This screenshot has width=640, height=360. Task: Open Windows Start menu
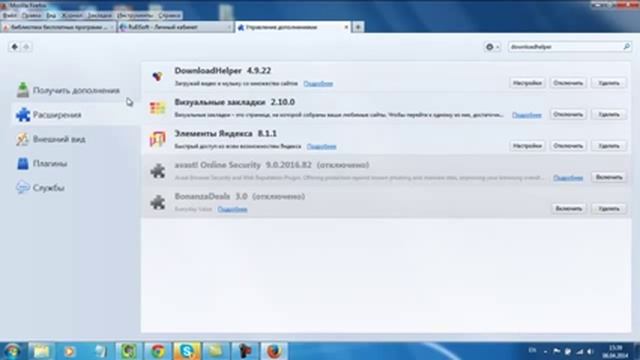click(12, 351)
